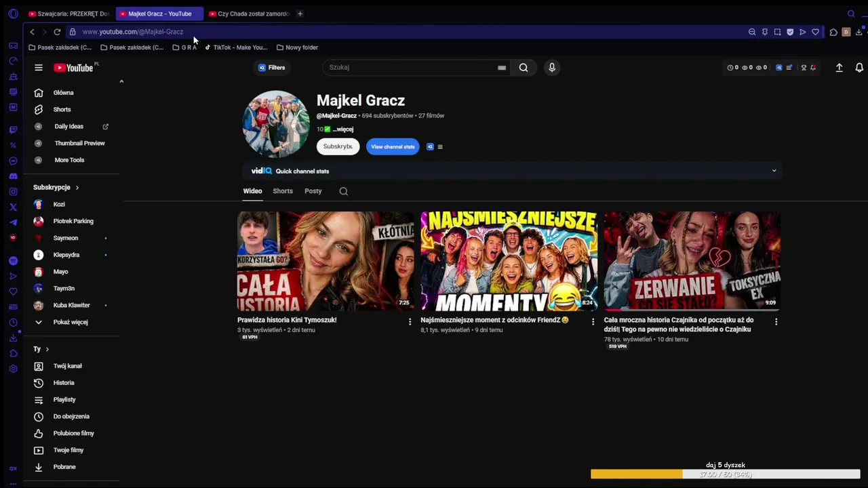This screenshot has width=868, height=488.
Task: Open the Piotrek Parking subscription channel
Action: (75, 222)
